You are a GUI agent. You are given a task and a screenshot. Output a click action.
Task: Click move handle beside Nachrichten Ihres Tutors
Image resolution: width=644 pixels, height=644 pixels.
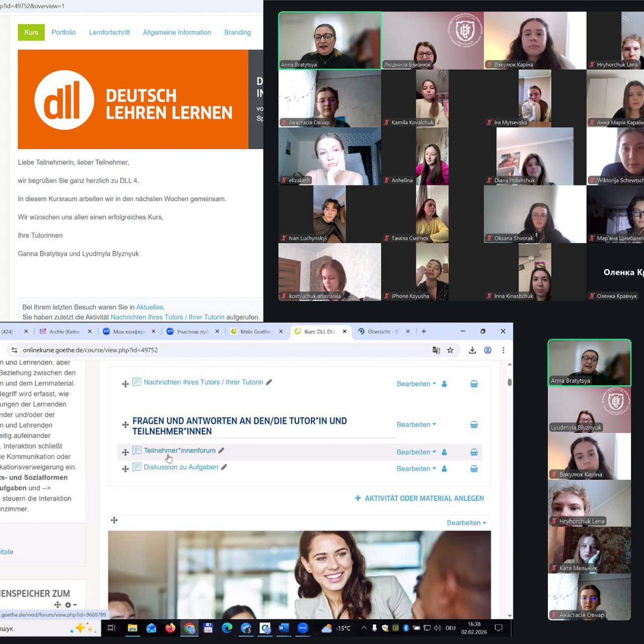125,384
